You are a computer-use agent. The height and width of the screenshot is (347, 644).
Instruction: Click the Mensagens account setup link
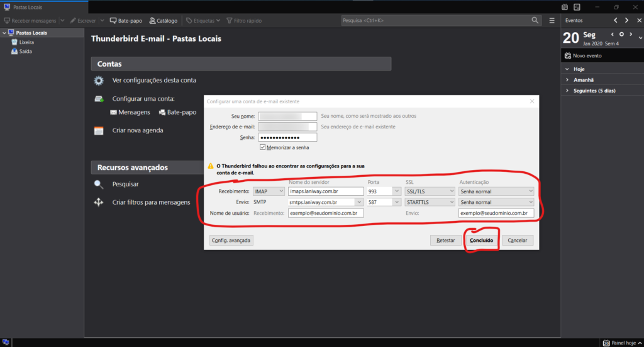click(130, 112)
